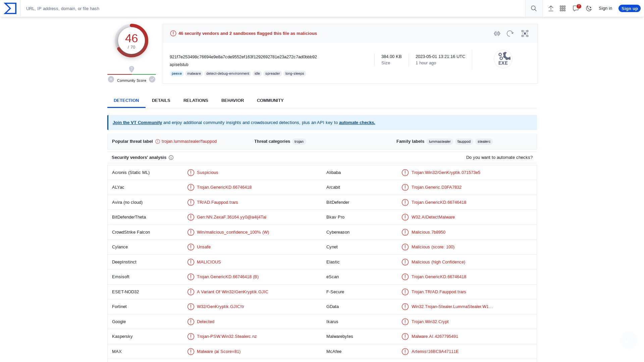Click the ESET-NOD32 vendor name

(125, 292)
